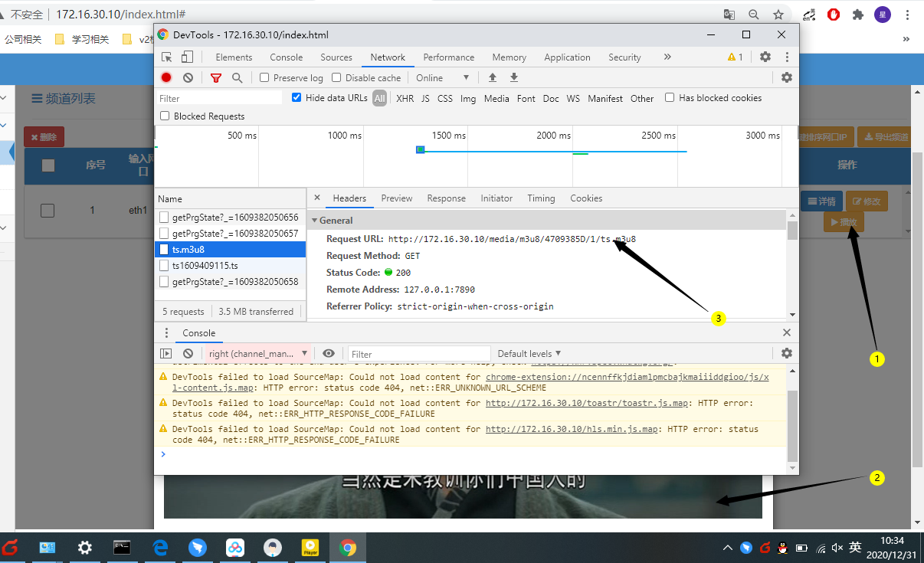Select the inspect element picker icon
This screenshot has width=924, height=563.
point(167,57)
